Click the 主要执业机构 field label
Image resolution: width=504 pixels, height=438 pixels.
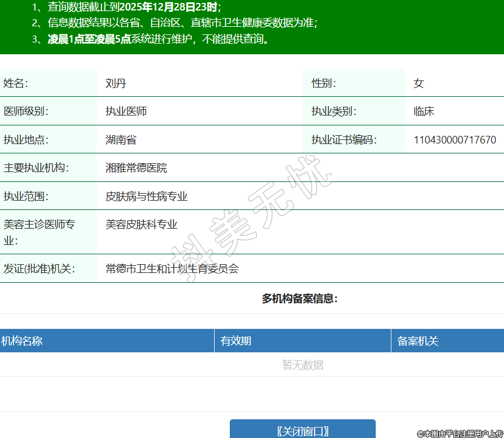[x=36, y=168]
